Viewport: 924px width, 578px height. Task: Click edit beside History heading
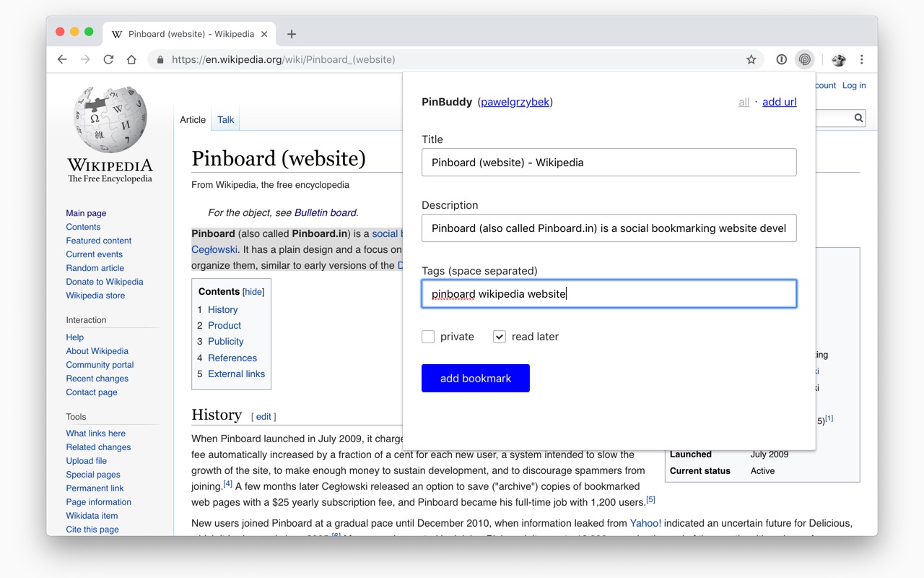click(263, 416)
